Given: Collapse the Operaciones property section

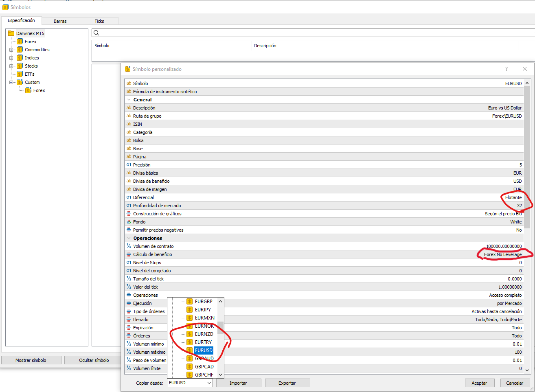Looking at the screenshot, I should coord(129,238).
